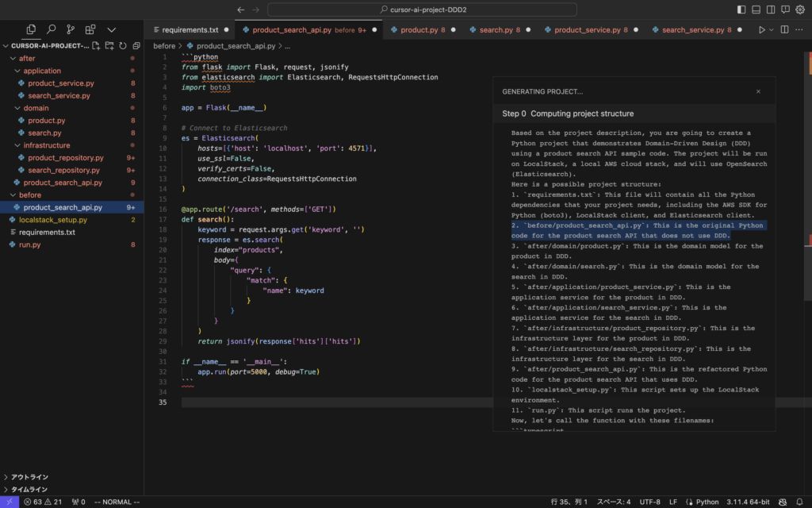Select the product_search_api.py before tab
Screen dimensions: 812x508
coord(308,29)
